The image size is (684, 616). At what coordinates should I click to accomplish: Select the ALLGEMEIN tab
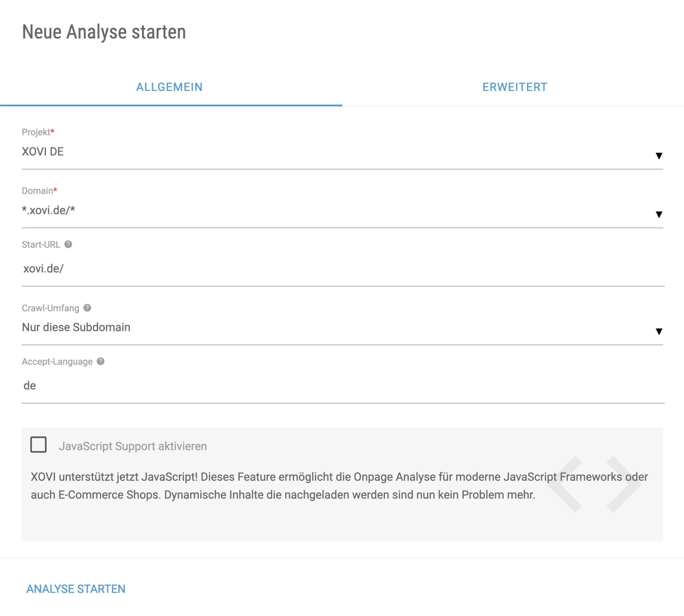(169, 87)
